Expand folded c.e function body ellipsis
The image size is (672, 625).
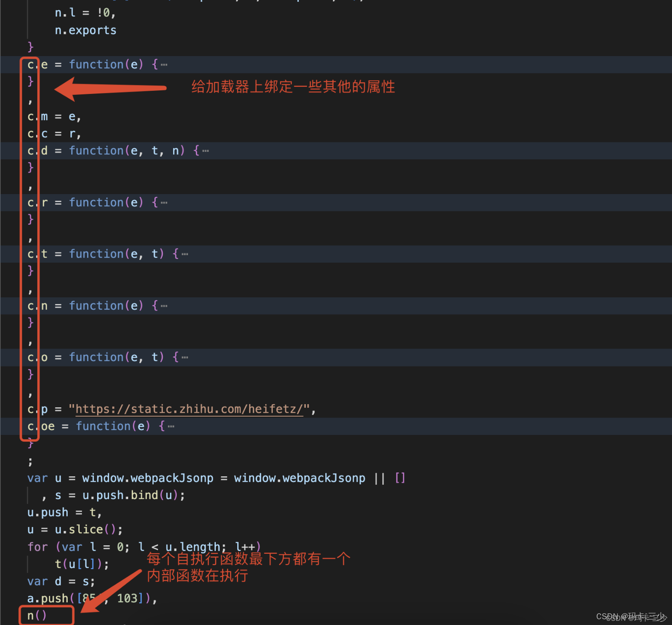164,65
